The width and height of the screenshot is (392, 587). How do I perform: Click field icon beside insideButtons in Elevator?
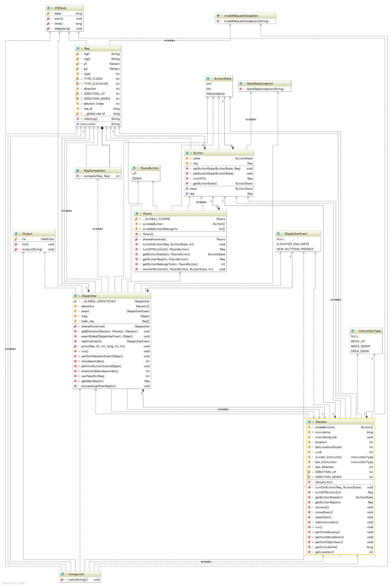309,427
